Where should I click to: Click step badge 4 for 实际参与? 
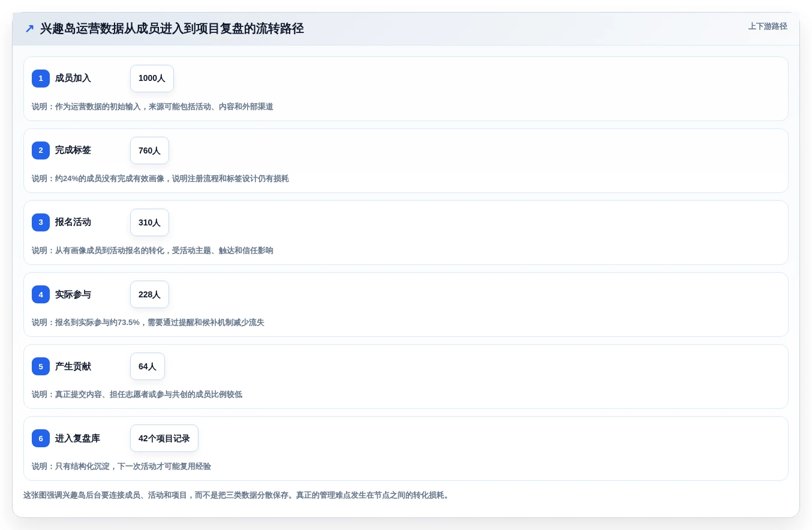41,294
